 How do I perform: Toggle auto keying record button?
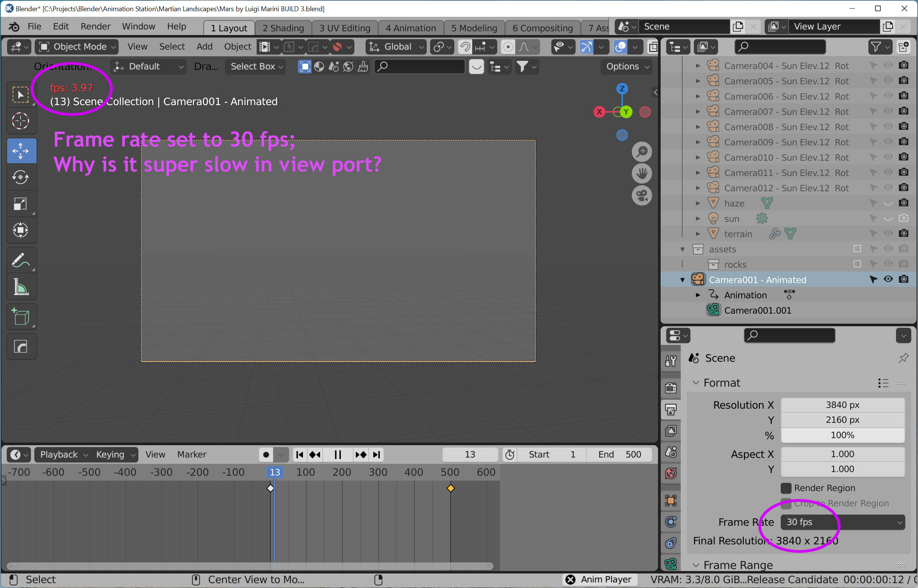pos(266,455)
